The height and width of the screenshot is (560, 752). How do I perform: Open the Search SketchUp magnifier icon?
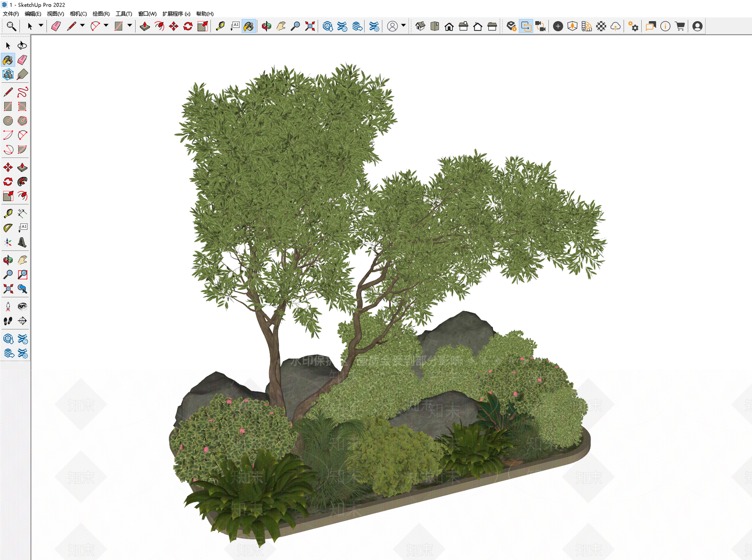11,26
